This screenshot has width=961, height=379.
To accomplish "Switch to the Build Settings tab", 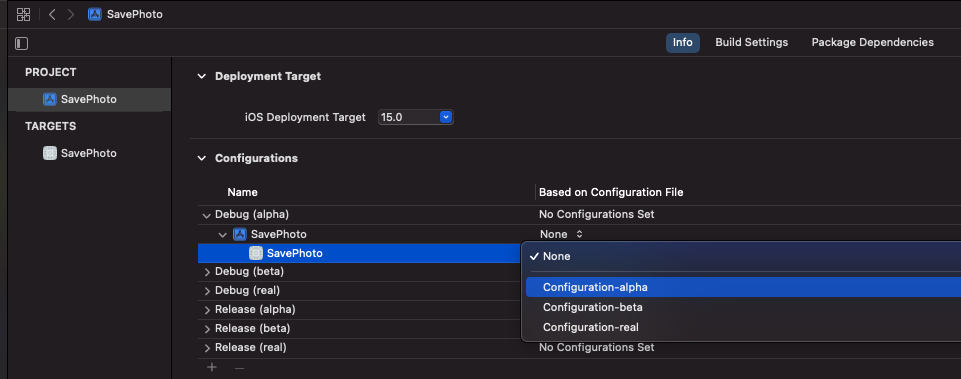I will pyautogui.click(x=751, y=42).
